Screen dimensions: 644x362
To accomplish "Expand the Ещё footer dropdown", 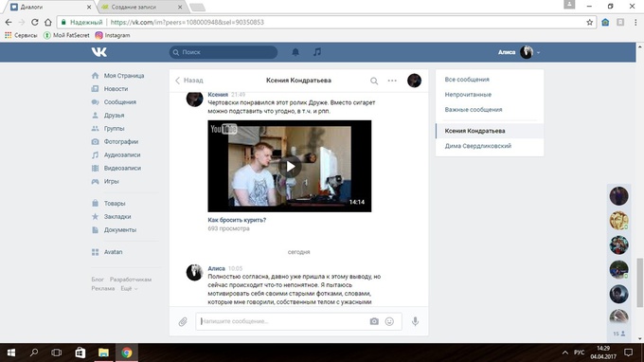I will point(129,288).
